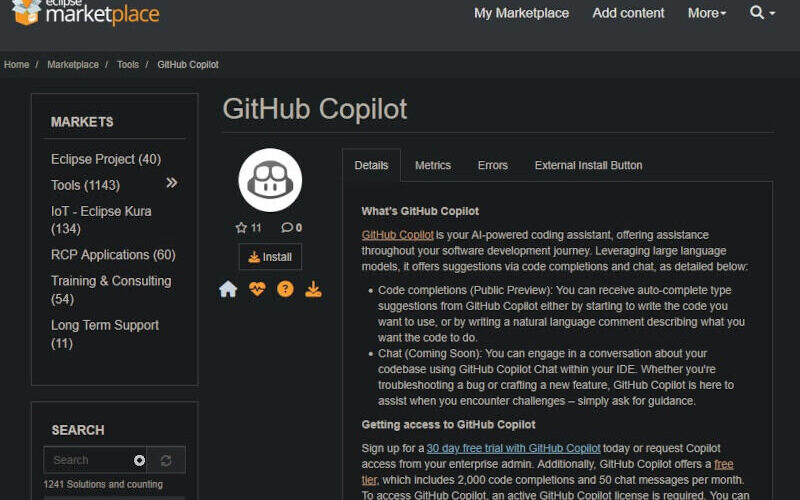Open Eclipse Project (40) market

pyautogui.click(x=106, y=159)
